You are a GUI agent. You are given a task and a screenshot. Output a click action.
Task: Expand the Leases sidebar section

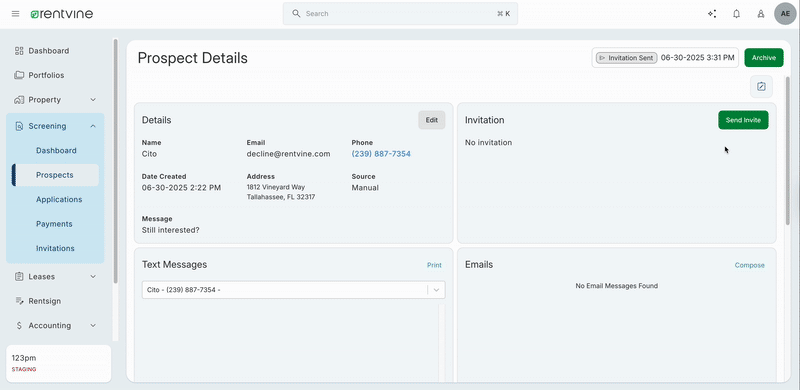point(93,277)
